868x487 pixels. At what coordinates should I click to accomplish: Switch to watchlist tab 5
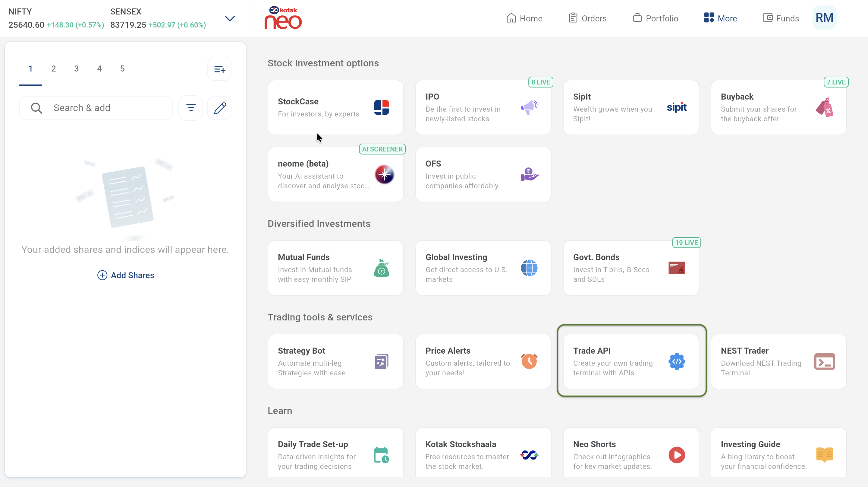tap(122, 69)
